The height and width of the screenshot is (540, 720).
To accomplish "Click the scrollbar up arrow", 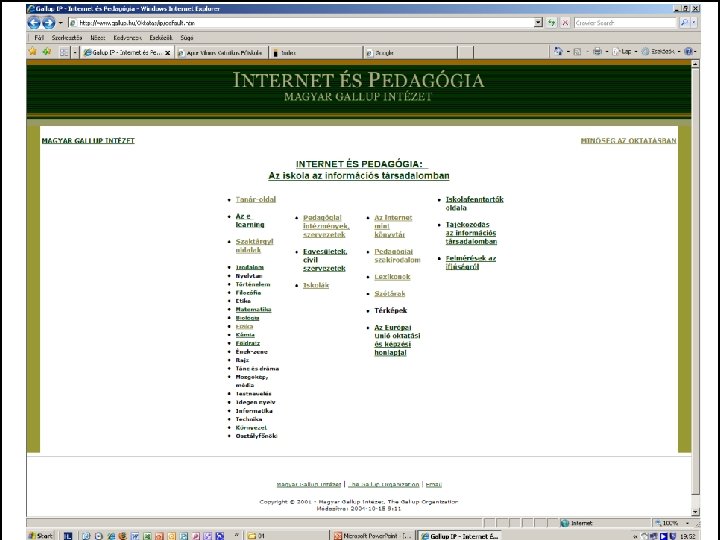I will [x=695, y=64].
